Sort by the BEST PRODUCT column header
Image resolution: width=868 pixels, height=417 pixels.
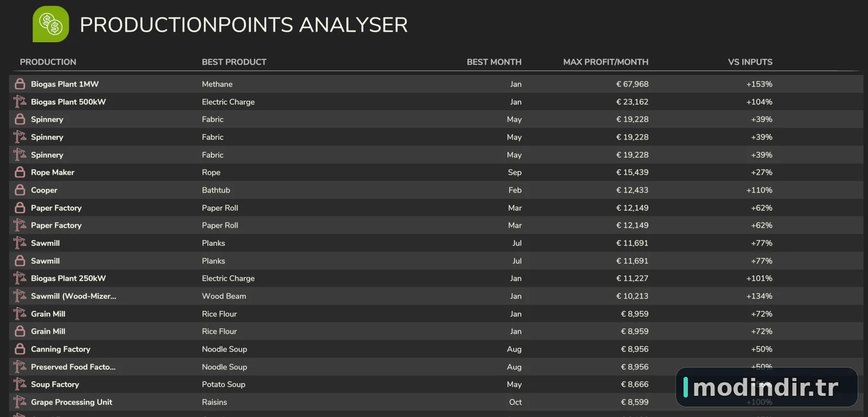(234, 62)
